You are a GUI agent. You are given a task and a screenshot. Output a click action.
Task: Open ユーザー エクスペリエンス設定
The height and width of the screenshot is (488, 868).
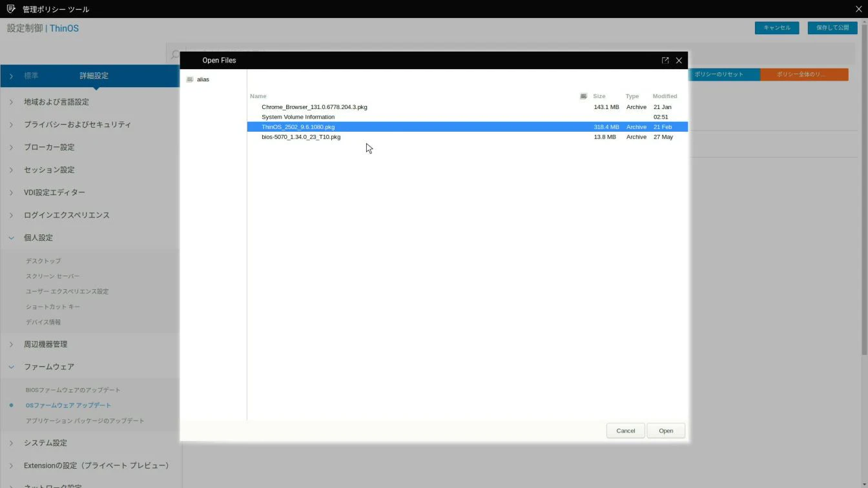tap(67, 292)
